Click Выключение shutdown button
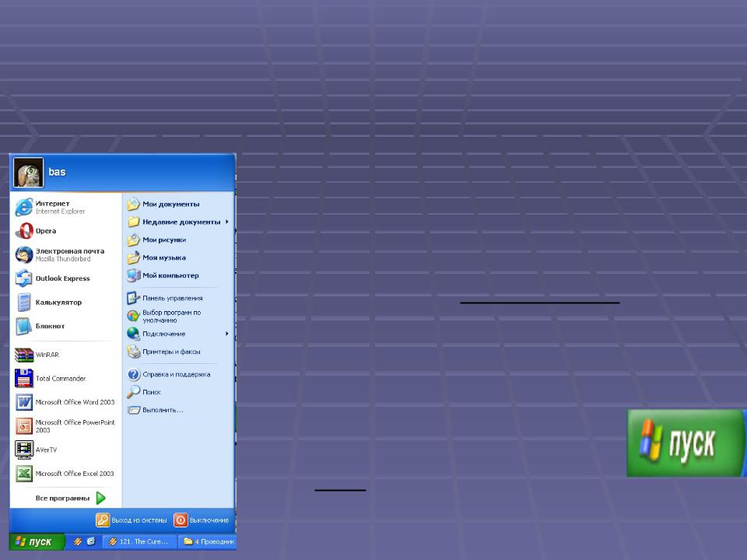The image size is (747, 560). 201,520
